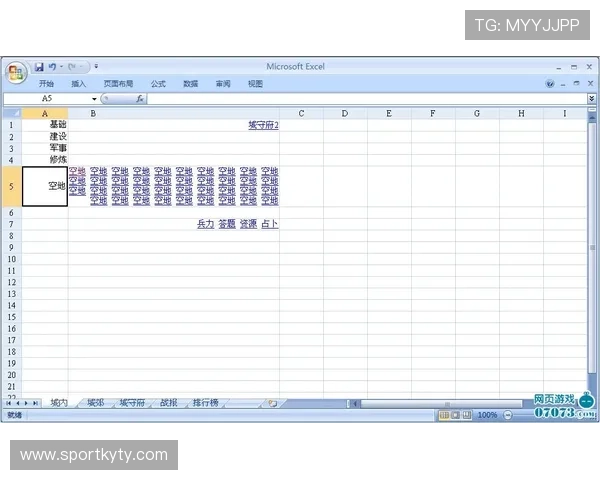Select cell A3 containing 军事
Screen dimensions: 600x480
pos(45,149)
